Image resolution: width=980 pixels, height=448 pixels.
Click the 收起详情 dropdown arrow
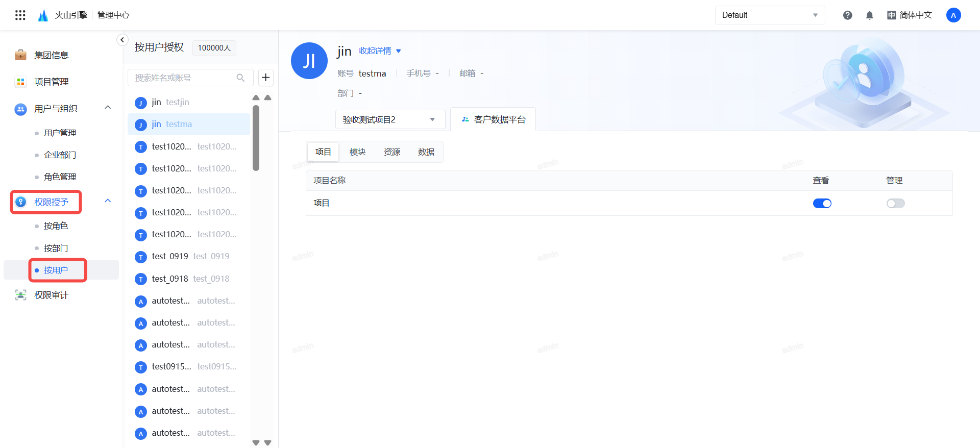tap(399, 51)
